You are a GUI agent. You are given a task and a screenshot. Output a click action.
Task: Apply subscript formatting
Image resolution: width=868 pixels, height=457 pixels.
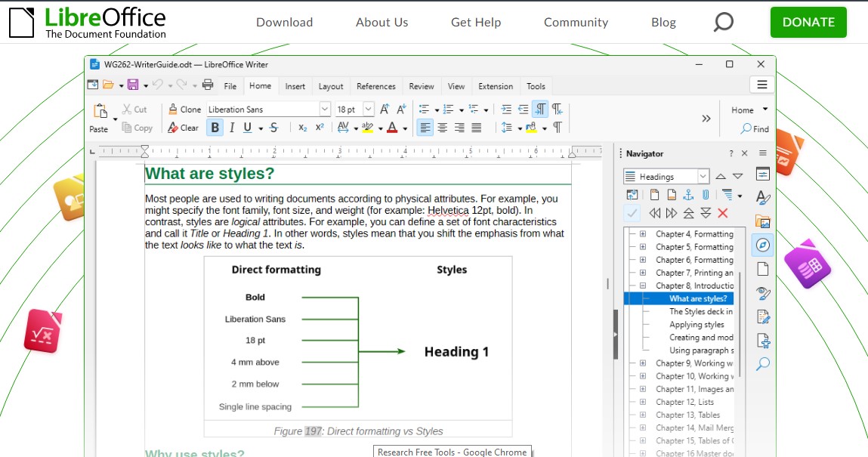click(302, 128)
